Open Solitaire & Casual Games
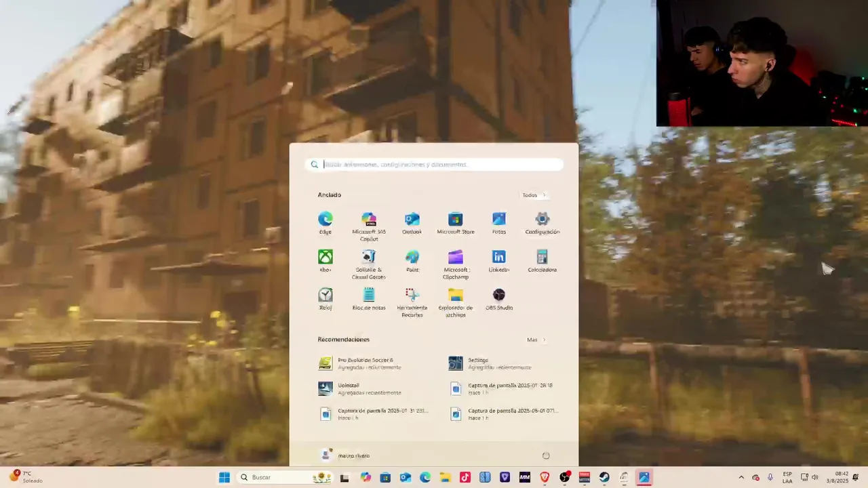The height and width of the screenshot is (488, 868). tap(369, 264)
